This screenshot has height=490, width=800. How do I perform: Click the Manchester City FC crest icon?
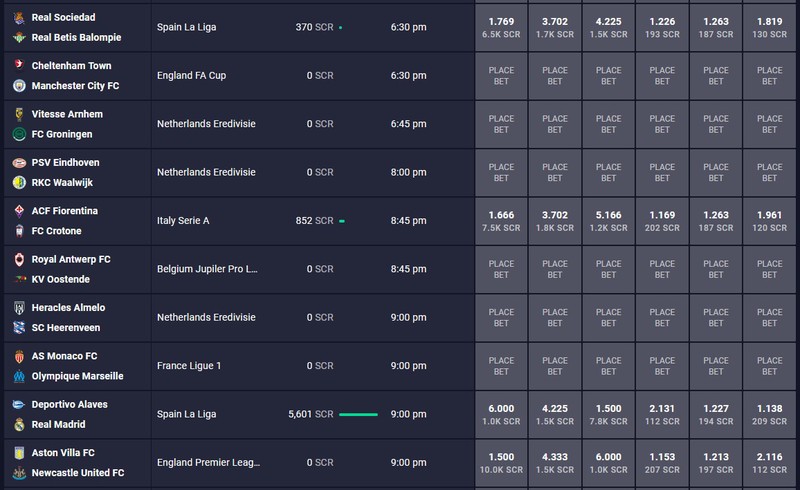[19, 86]
